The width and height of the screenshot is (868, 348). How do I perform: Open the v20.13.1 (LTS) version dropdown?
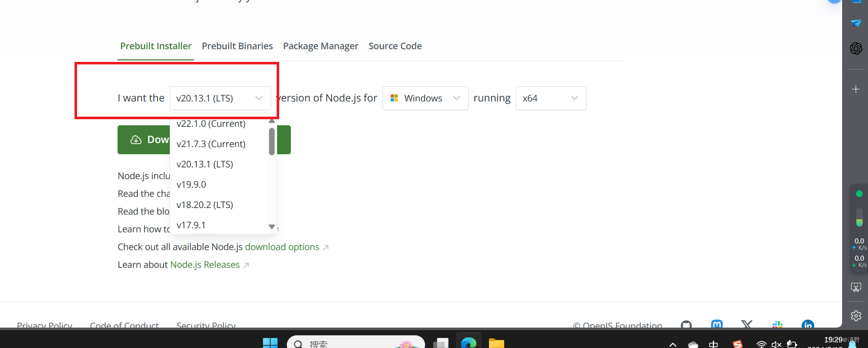220,98
